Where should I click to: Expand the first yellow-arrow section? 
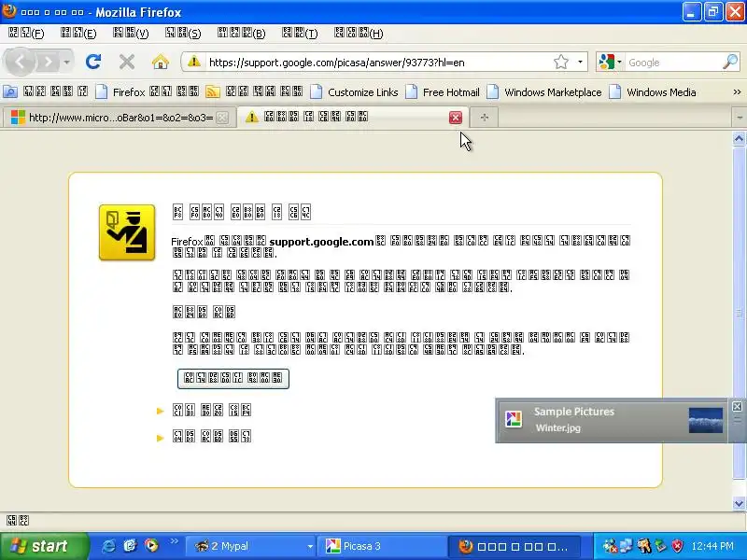click(x=160, y=411)
